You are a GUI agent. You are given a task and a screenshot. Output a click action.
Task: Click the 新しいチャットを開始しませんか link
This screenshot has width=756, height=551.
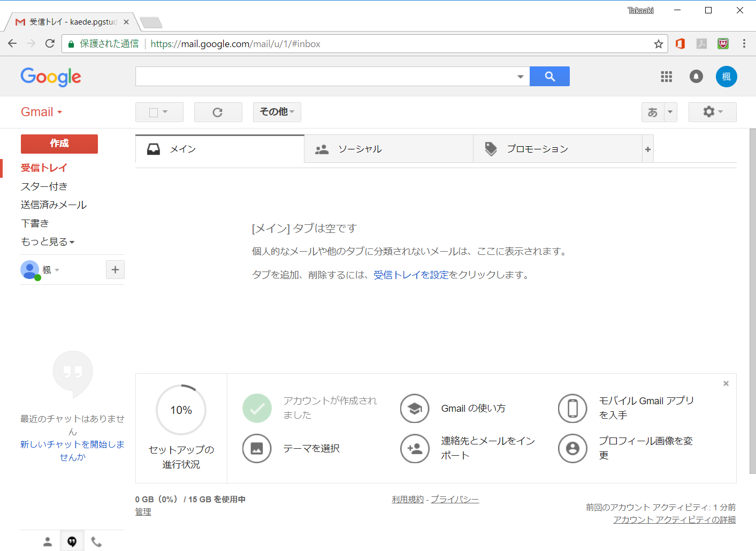(x=73, y=451)
